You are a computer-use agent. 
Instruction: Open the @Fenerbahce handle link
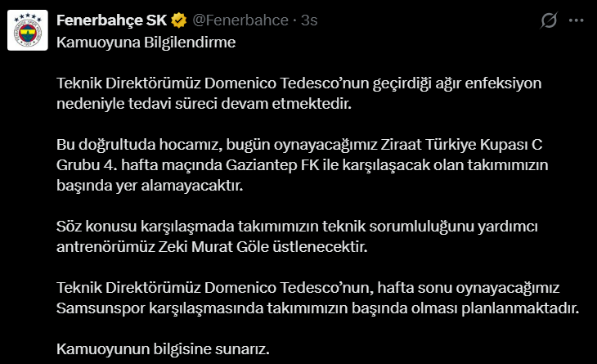[x=240, y=20]
